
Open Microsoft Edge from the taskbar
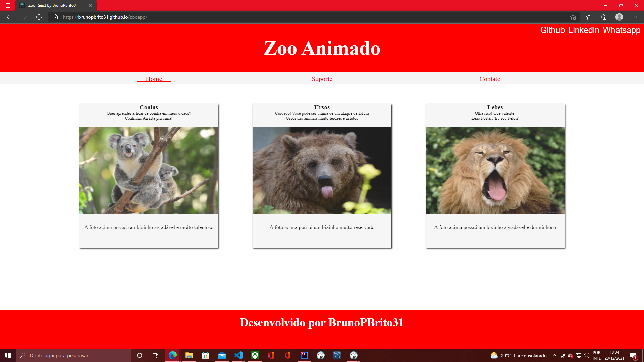pos(172,355)
